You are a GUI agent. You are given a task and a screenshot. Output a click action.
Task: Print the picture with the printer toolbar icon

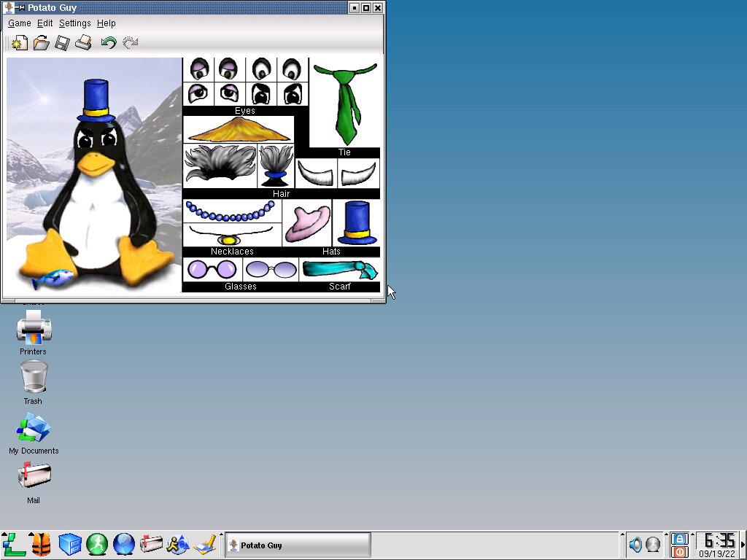point(83,43)
